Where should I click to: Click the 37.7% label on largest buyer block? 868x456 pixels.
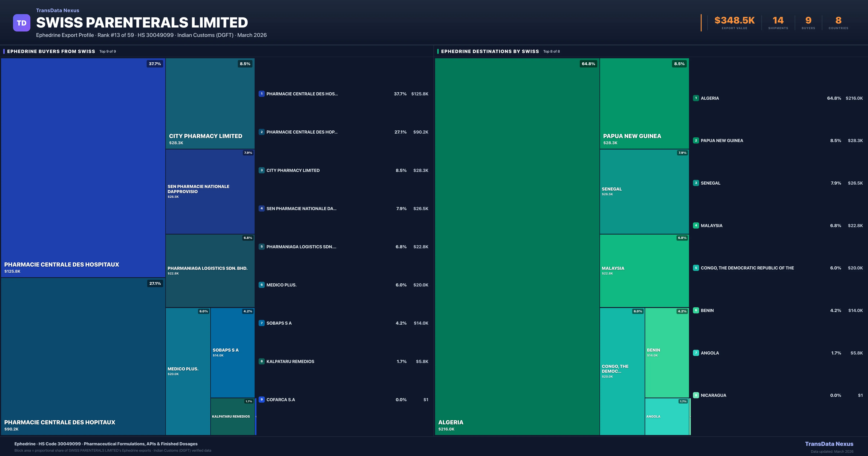coord(155,64)
